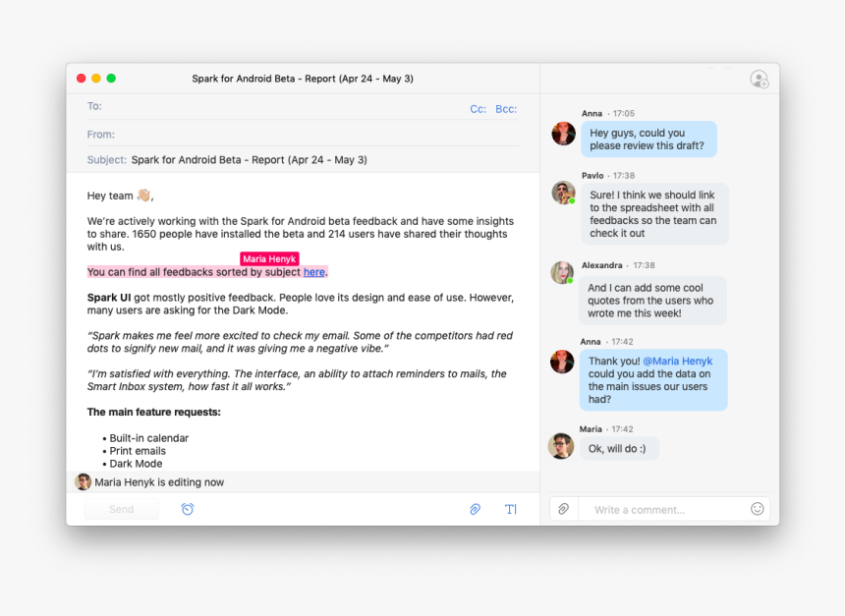Screen dimensions: 845x616
Task: Add Bcc recipients
Action: click(506, 109)
